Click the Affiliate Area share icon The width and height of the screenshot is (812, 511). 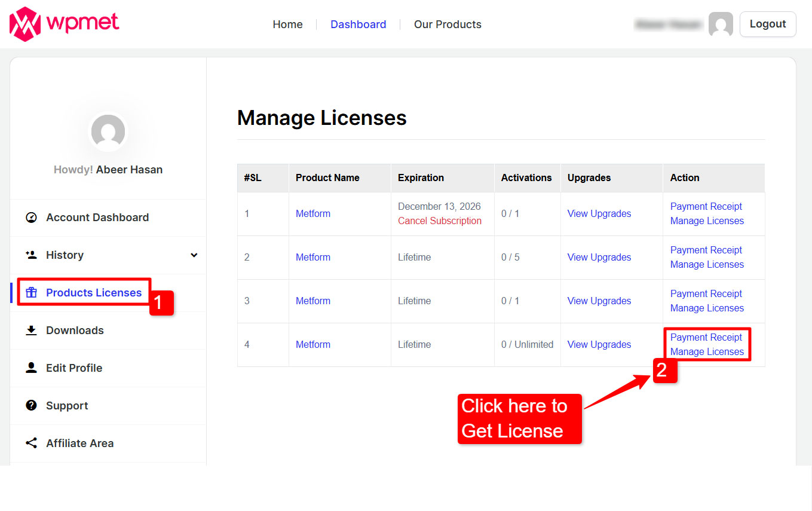pos(31,443)
